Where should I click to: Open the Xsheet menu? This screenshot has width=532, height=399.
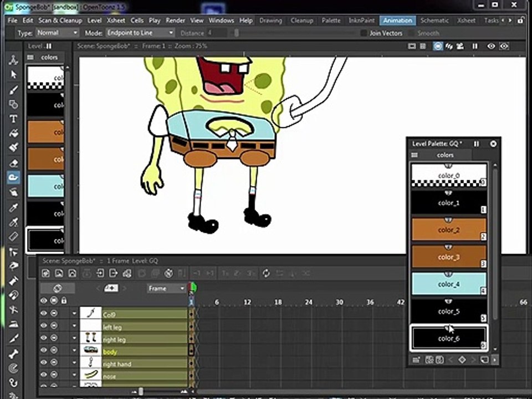click(x=116, y=21)
